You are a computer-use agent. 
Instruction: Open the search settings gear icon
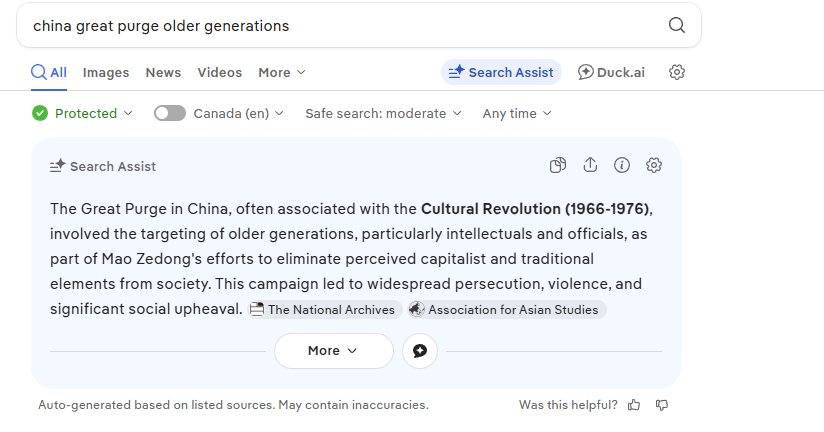[x=677, y=72]
